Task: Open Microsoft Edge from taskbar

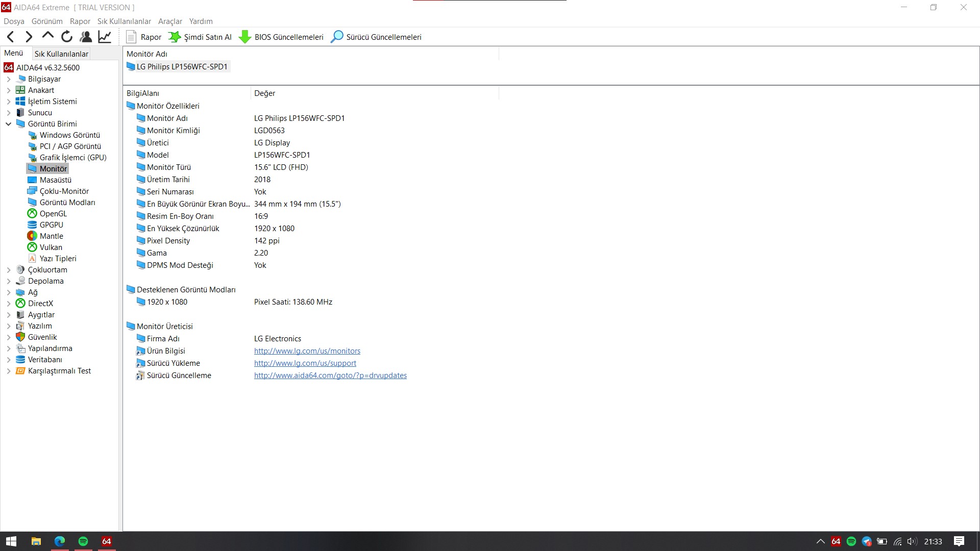Action: (60, 541)
